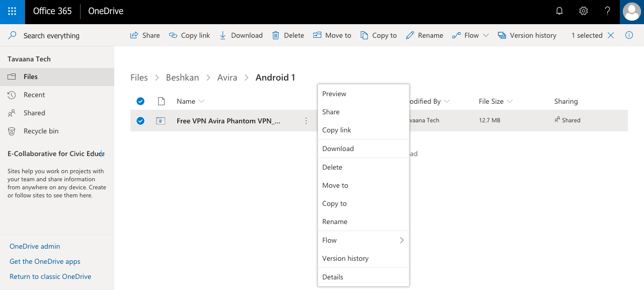Image resolution: width=644 pixels, height=290 pixels.
Task: Click the Copy to toolbar icon
Action: 364,35
